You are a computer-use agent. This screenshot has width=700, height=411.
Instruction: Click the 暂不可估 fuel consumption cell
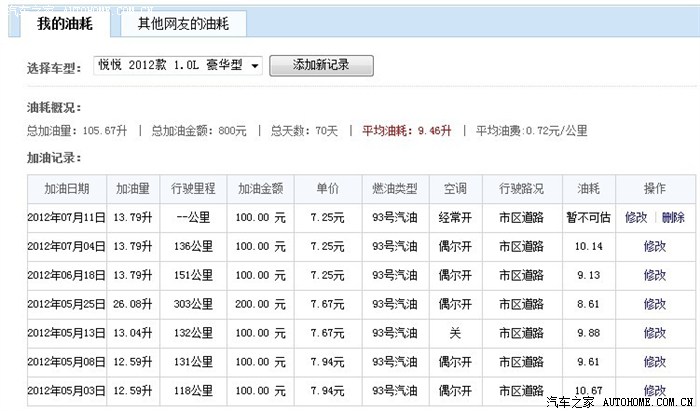pyautogui.click(x=588, y=217)
